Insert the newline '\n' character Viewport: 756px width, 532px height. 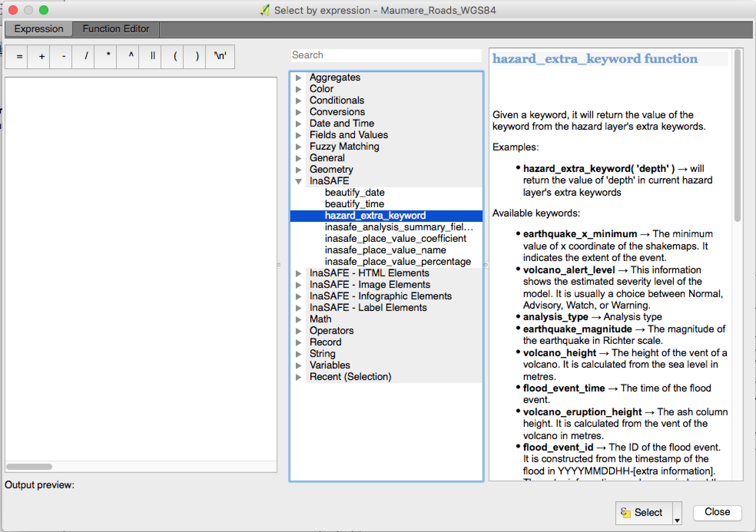pyautogui.click(x=220, y=57)
